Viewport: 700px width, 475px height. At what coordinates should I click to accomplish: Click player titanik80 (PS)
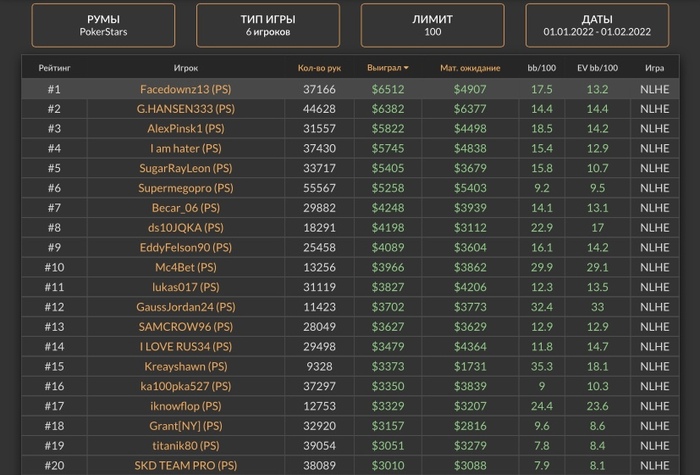[187, 445]
